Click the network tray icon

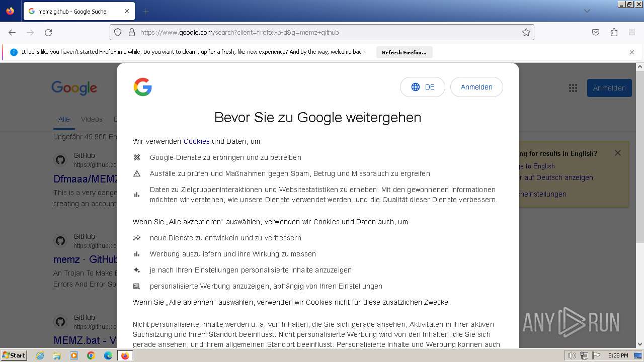[584, 355]
